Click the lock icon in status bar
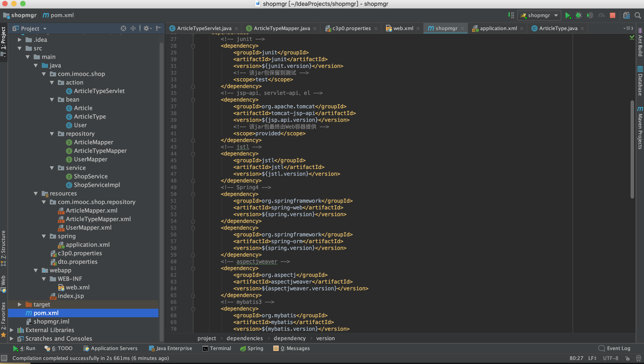 [x=627, y=358]
